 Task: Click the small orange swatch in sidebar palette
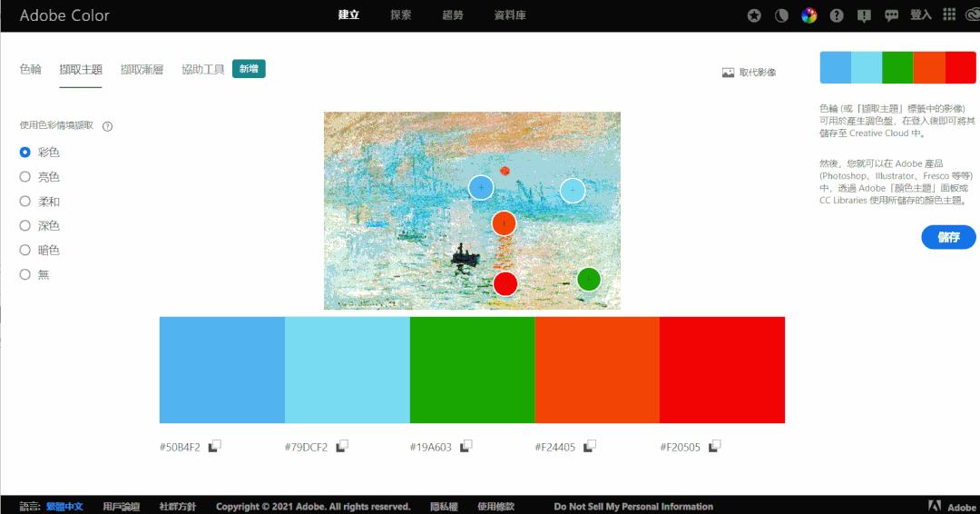click(x=929, y=67)
